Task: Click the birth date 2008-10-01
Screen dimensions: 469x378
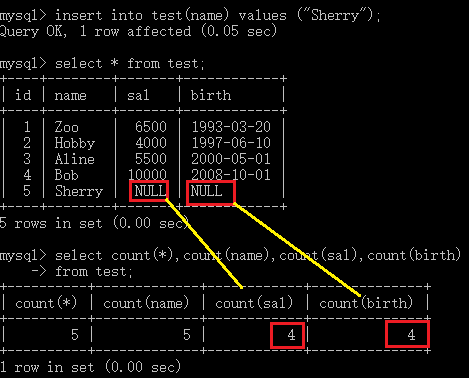Action: click(231, 175)
